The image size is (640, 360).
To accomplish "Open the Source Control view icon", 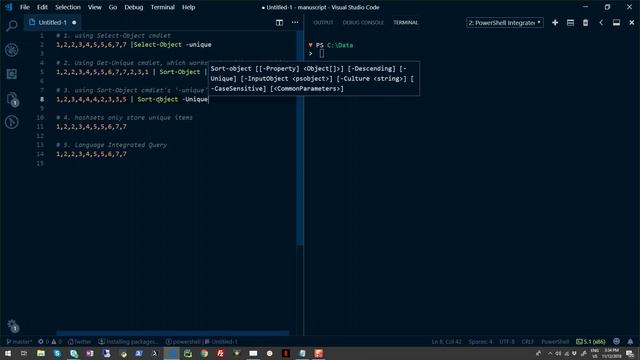I will click(12, 122).
